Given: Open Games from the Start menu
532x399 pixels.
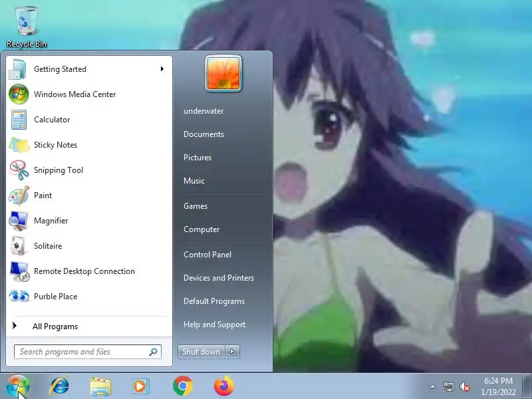Looking at the screenshot, I should pyautogui.click(x=196, y=206).
